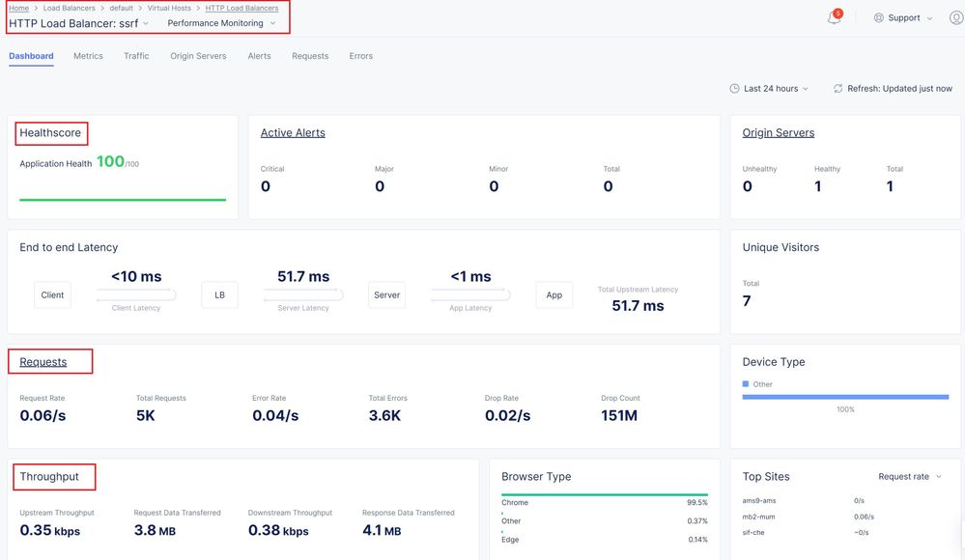Open the Request rate dropdown in Top Sites
The image size is (965, 560).
[x=910, y=477]
